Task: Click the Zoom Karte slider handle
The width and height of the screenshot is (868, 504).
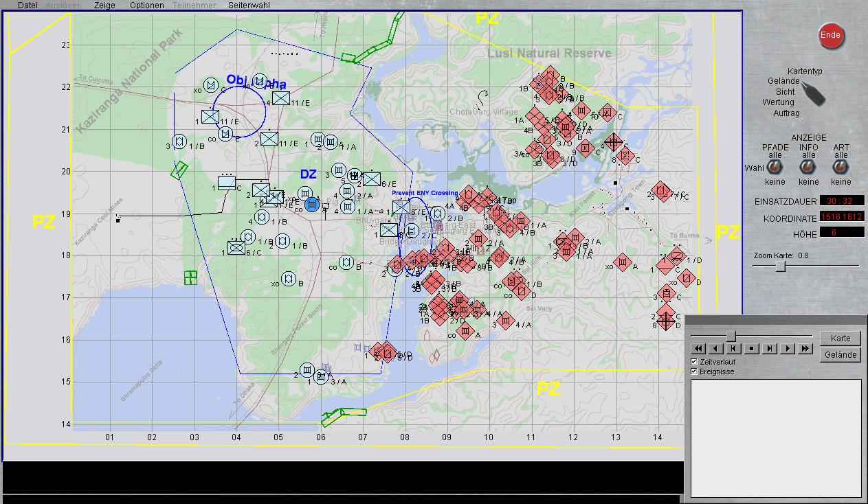Action: tap(780, 266)
